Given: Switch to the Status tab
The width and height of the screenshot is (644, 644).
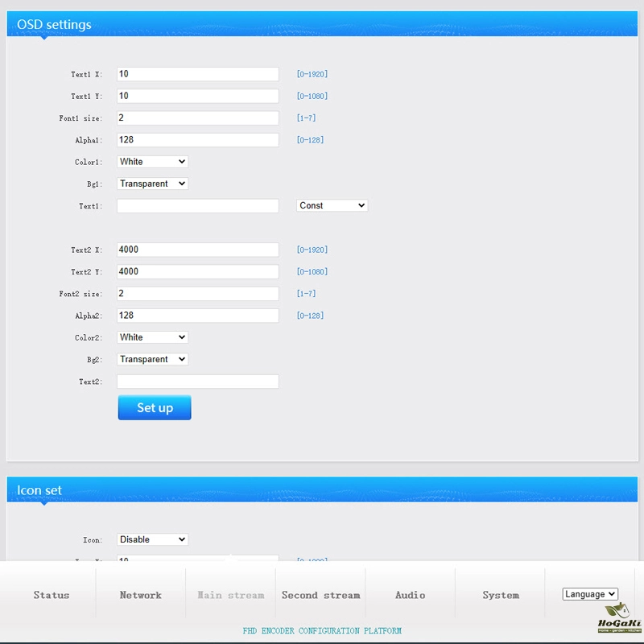Looking at the screenshot, I should tap(51, 595).
